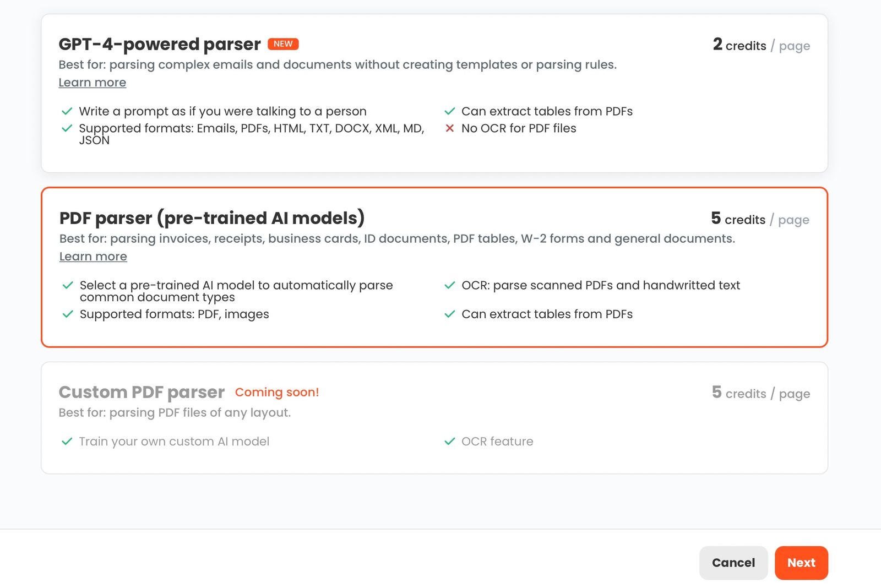Click the "2 credits / page" price label
The image size is (881, 588).
click(x=762, y=46)
